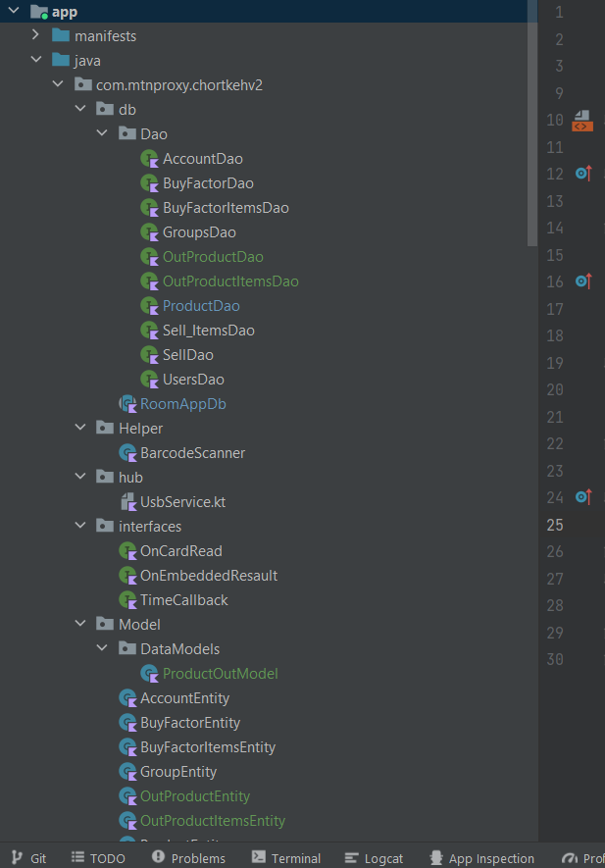Click the AccountDao interface icon
Viewport: 605px width, 868px height.
pyautogui.click(x=150, y=159)
